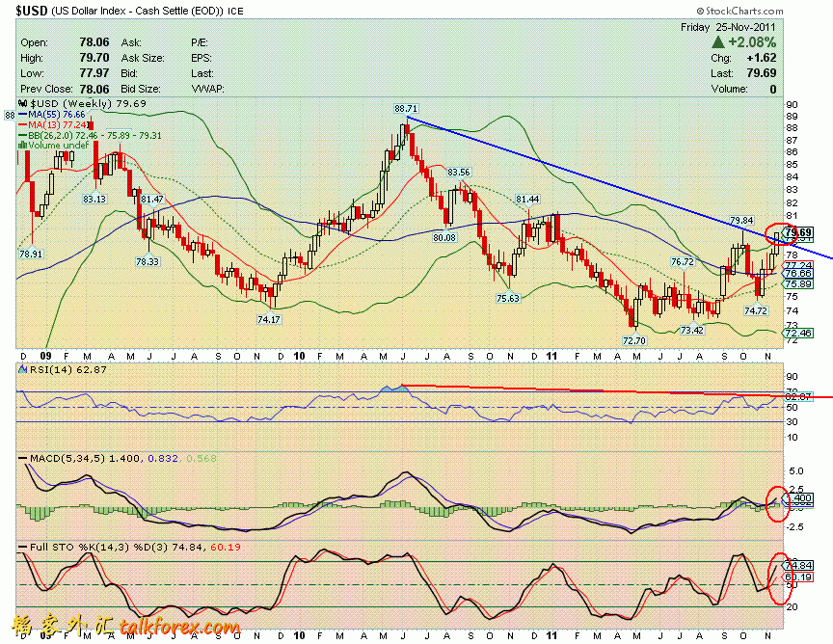Click the 81.47 price label
Viewport: 833px width, 644px height.
[152, 200]
